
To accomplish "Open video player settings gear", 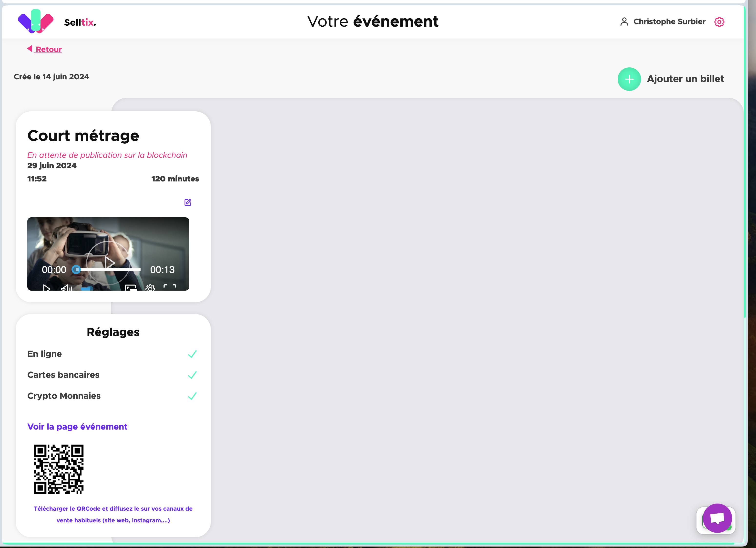I will coord(150,288).
